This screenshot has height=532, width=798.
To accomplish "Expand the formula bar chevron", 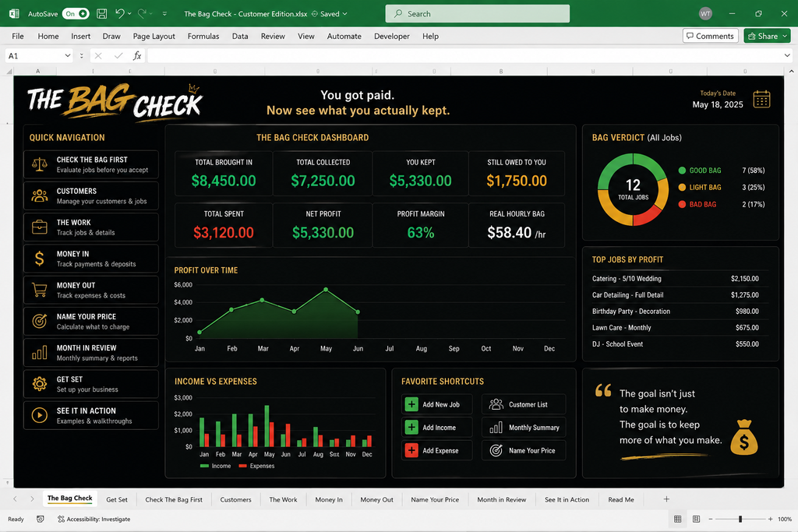I will pos(787,55).
